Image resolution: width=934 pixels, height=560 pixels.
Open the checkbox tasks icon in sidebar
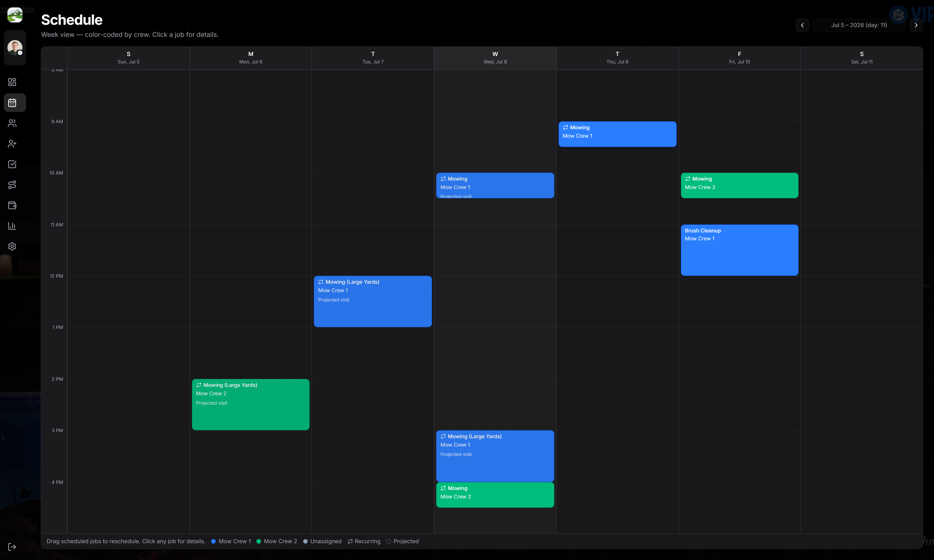tap(12, 164)
